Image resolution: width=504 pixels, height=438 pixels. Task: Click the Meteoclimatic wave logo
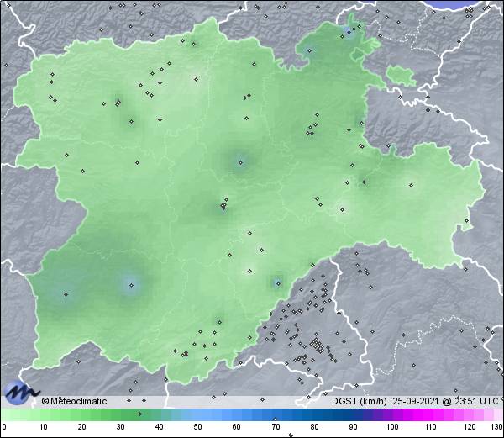(21, 393)
